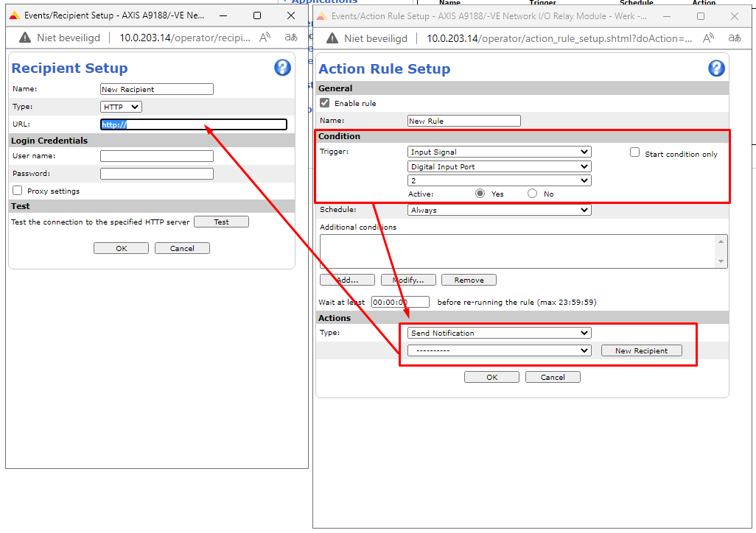Open the recipient Type HTTP dropdown
756x533 pixels.
tap(121, 107)
